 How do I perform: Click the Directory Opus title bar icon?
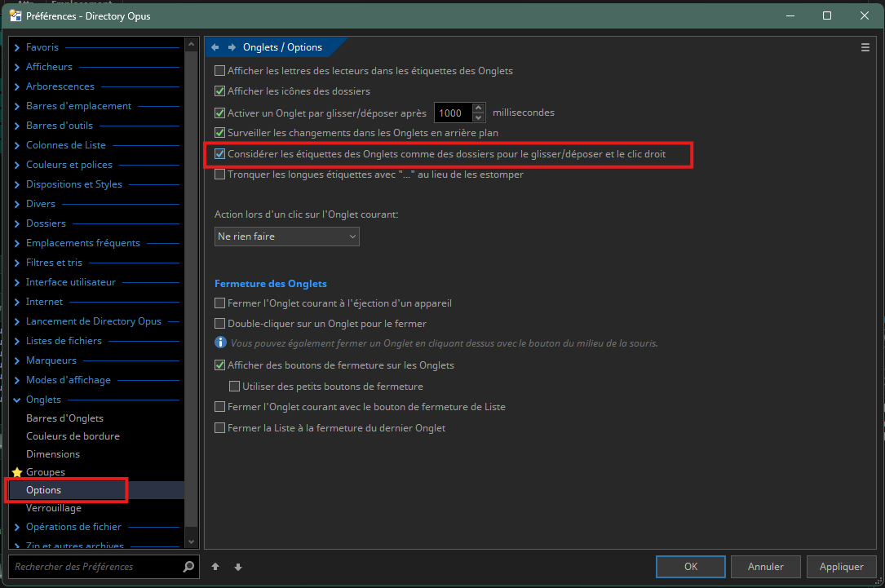pos(15,15)
